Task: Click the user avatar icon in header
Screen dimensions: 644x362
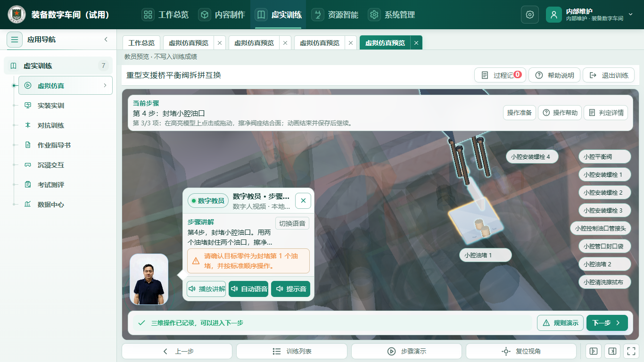Action: pyautogui.click(x=554, y=15)
